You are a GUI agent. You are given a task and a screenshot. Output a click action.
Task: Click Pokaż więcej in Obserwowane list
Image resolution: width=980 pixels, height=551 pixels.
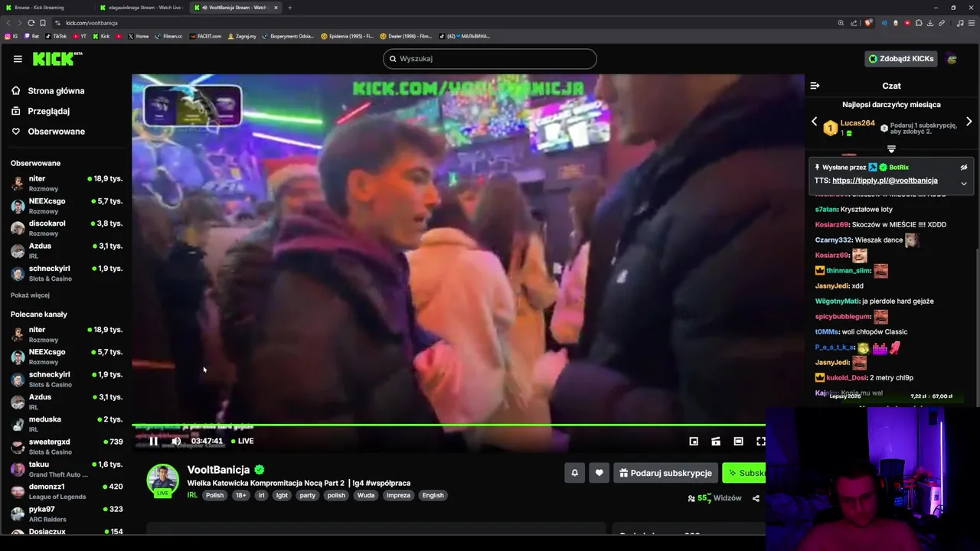coord(30,295)
